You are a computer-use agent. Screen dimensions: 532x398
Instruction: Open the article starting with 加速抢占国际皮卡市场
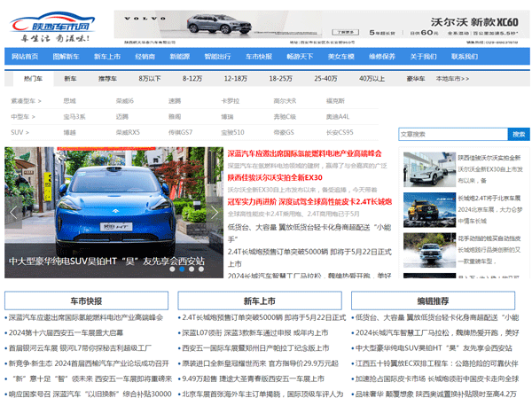click(437, 378)
